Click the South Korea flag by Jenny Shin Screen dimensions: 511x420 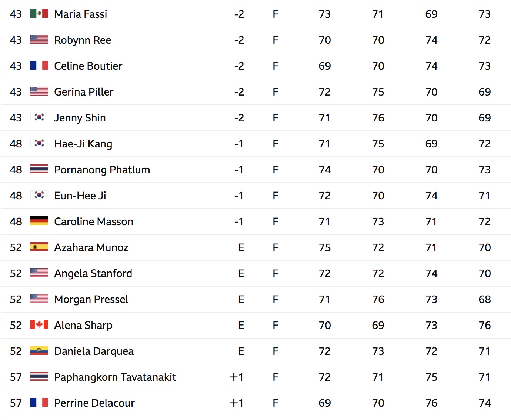click(x=39, y=117)
